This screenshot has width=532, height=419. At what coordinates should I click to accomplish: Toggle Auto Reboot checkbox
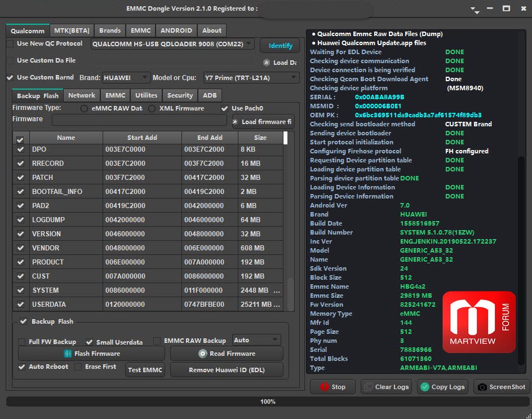(x=22, y=367)
